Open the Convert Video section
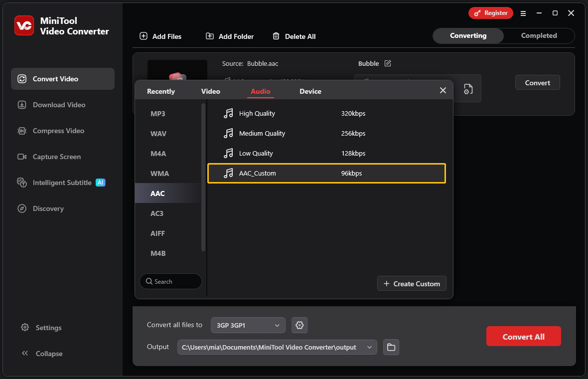 pyautogui.click(x=63, y=79)
